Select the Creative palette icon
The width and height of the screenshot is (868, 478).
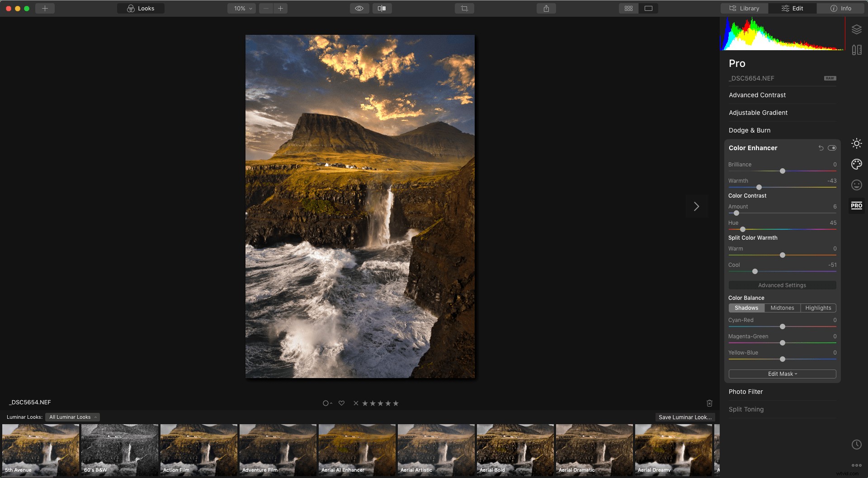[x=857, y=164]
